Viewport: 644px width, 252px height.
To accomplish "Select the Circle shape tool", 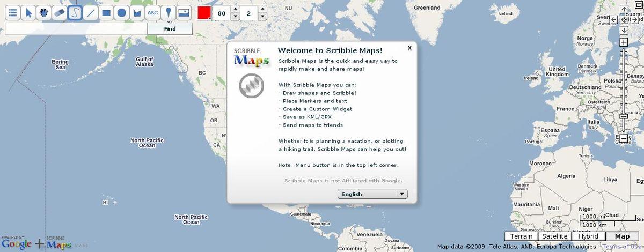I will [x=122, y=13].
